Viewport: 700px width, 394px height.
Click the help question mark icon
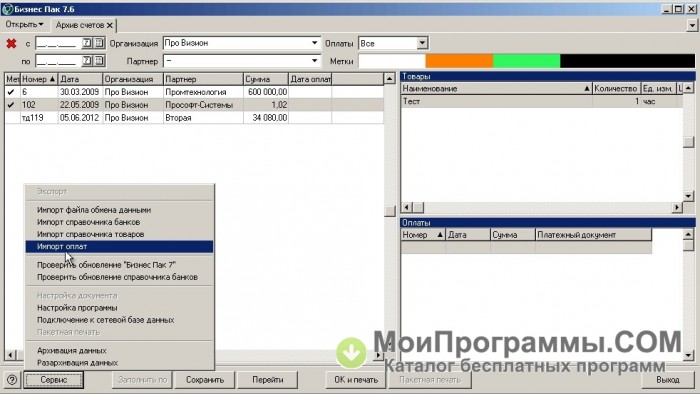pos(12,380)
